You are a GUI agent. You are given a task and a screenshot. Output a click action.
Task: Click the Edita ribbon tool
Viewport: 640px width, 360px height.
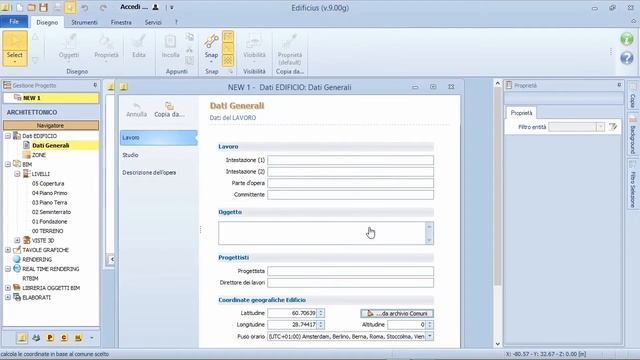[x=139, y=46]
